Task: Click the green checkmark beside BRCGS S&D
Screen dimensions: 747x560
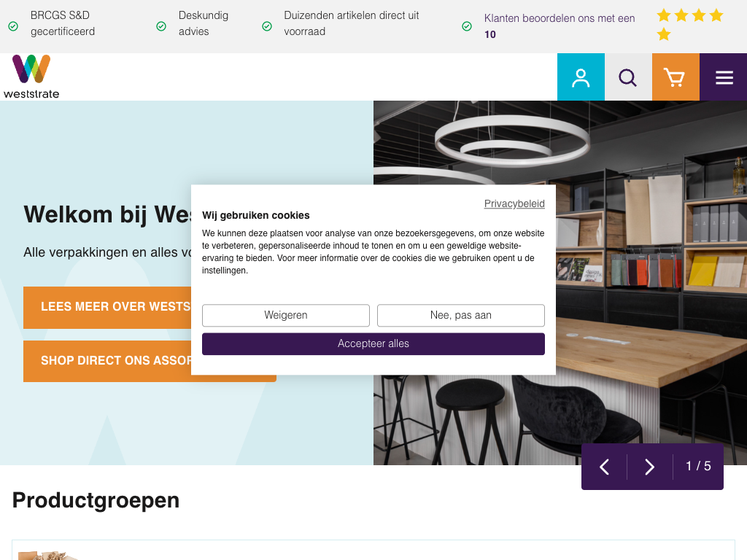Action: (x=13, y=26)
